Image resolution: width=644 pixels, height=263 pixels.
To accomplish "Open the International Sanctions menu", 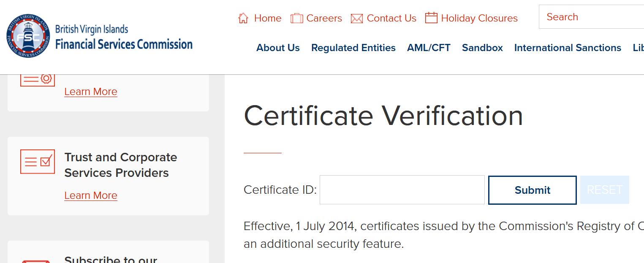I will [568, 48].
